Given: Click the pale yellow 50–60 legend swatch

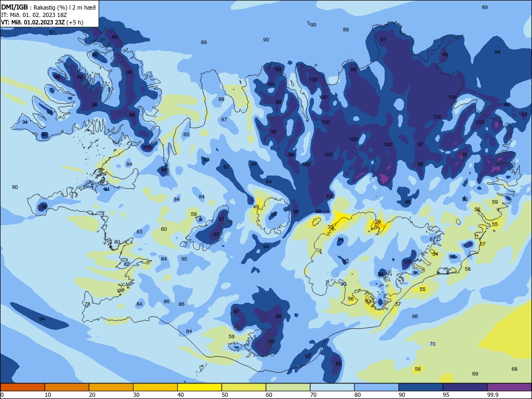Looking at the screenshot, I should tap(244, 387).
